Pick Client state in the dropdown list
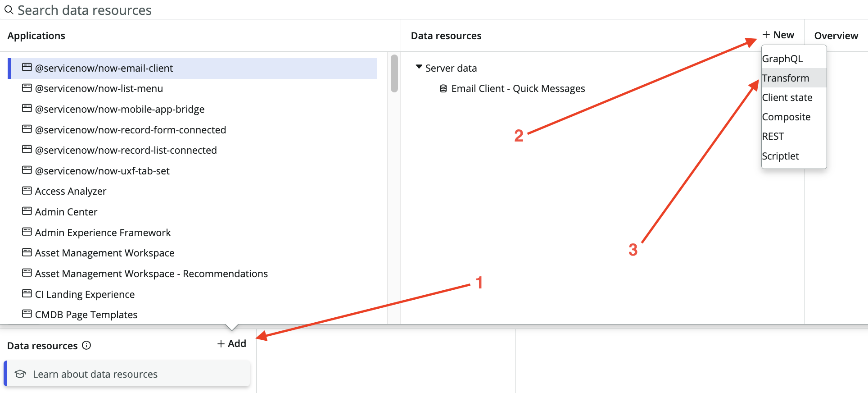 [794, 97]
